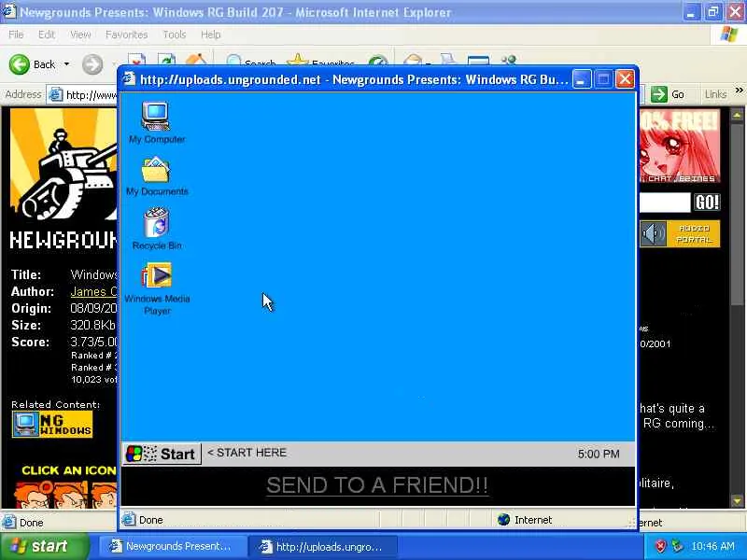Click the anime chat advertisement banner
Screen dimensions: 747x560
[680, 146]
